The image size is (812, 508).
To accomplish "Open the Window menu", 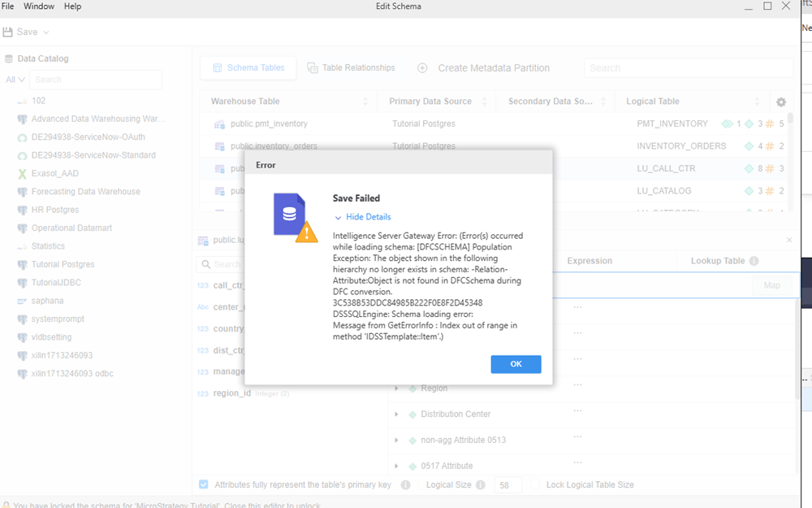I will [39, 7].
